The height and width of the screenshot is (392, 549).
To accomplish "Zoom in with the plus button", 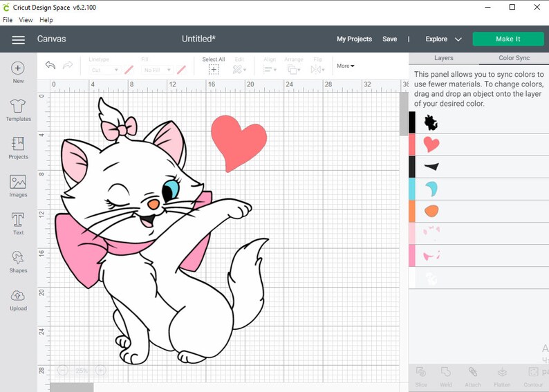I will tap(100, 371).
